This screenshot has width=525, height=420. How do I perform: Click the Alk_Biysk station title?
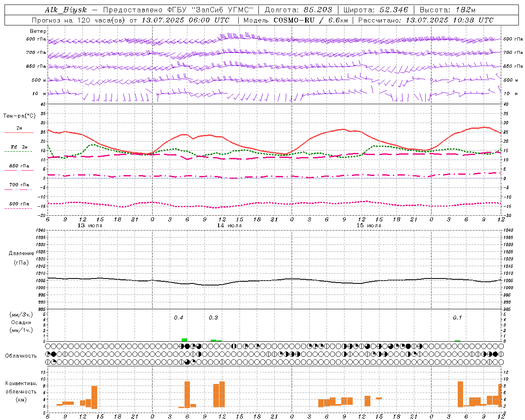click(x=66, y=10)
